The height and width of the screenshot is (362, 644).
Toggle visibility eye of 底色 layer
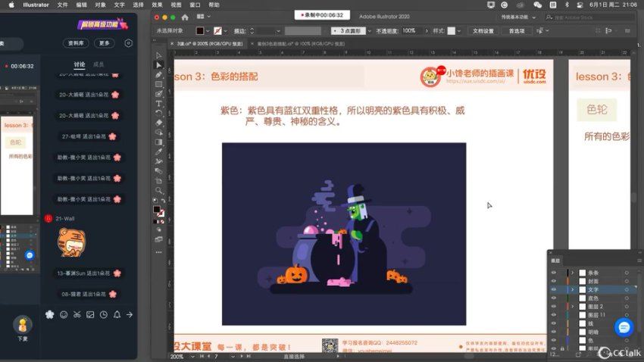(554, 298)
